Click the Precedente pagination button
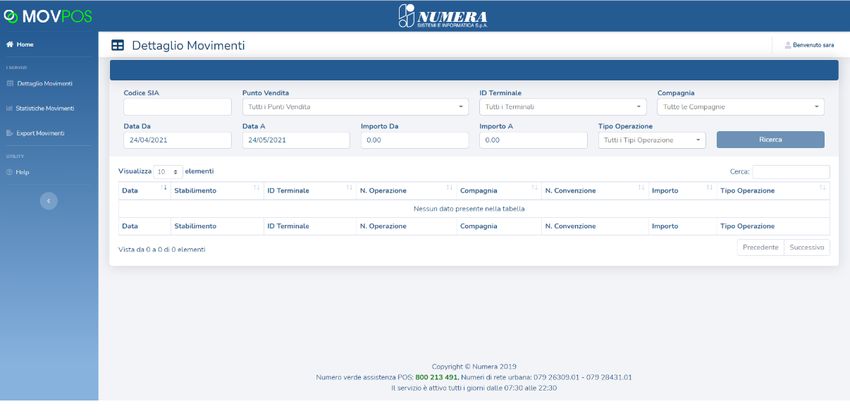 click(760, 247)
